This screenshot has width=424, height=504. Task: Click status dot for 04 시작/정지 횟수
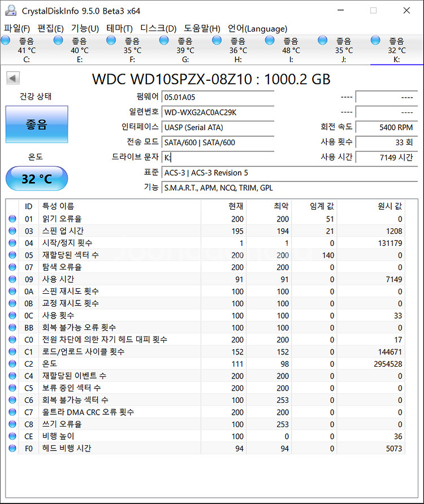12,243
